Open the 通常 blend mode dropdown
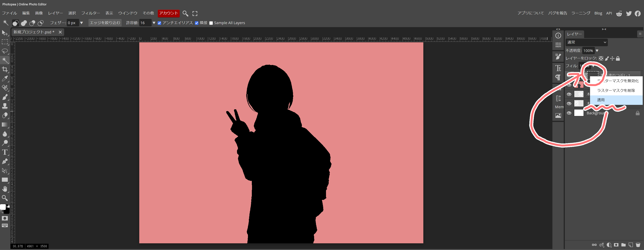Image resolution: width=644 pixels, height=250 pixels. tap(586, 42)
